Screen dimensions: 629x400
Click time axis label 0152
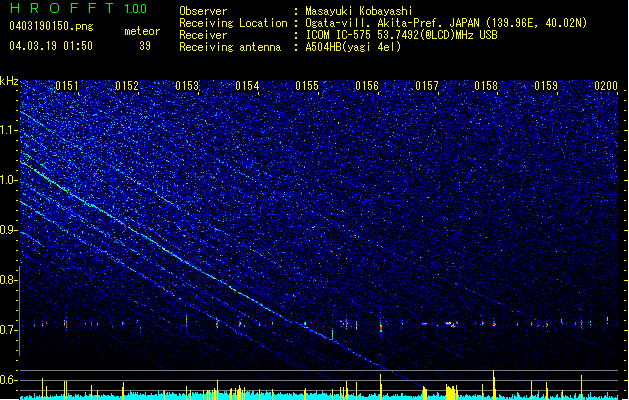click(127, 86)
